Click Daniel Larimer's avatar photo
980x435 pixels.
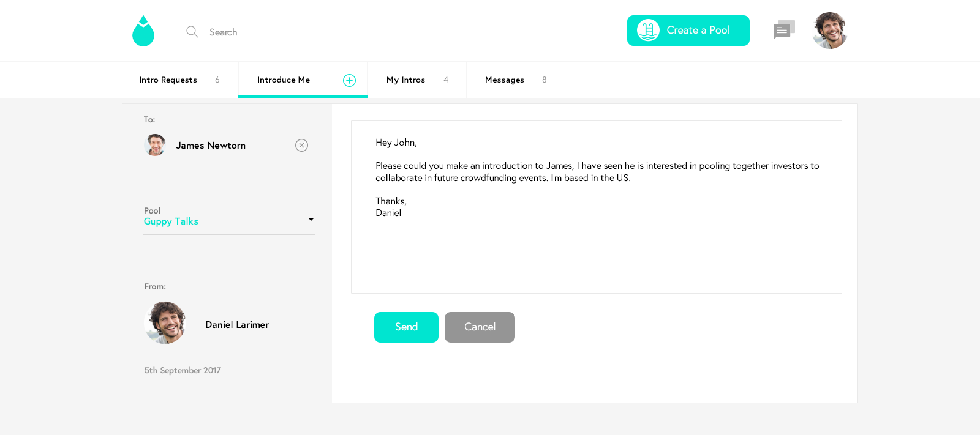click(x=165, y=322)
